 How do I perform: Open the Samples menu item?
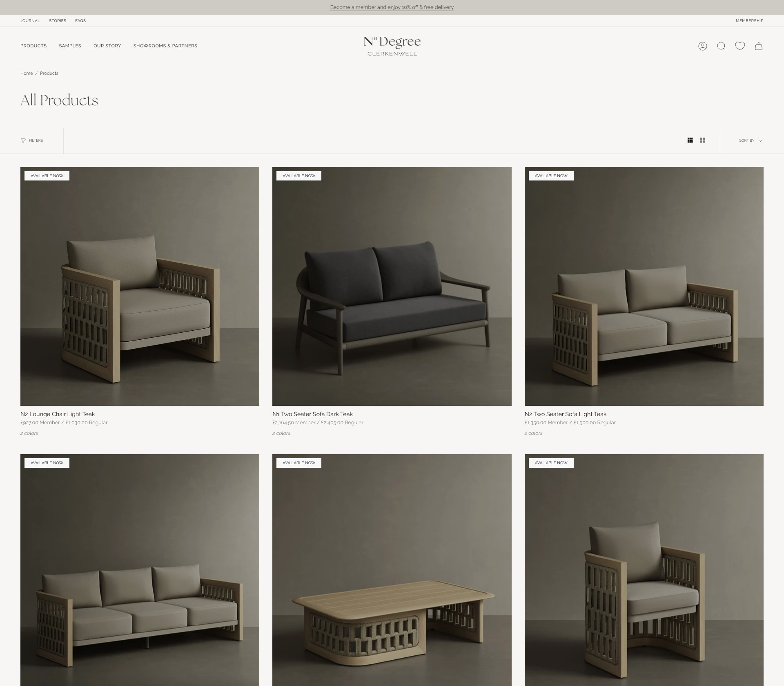tap(70, 46)
